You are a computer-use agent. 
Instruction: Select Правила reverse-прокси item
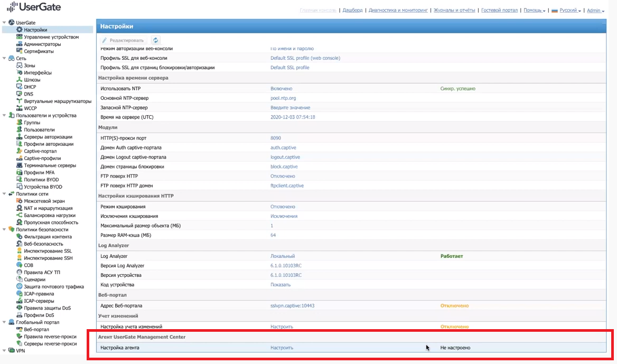tap(50, 337)
